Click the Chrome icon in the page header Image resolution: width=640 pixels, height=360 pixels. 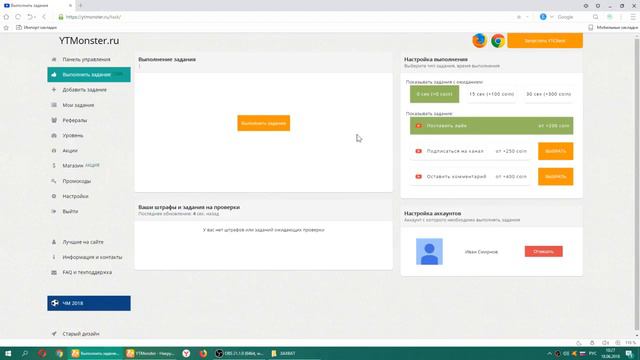point(498,40)
